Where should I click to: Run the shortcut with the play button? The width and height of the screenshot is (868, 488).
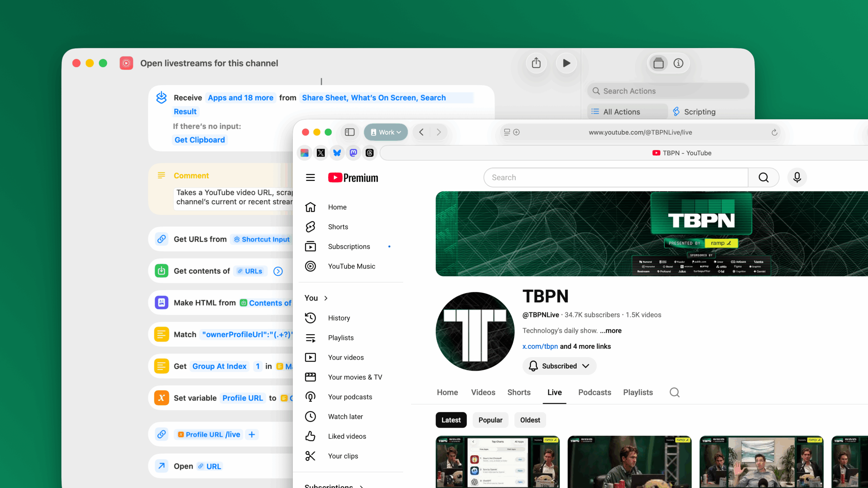566,63
